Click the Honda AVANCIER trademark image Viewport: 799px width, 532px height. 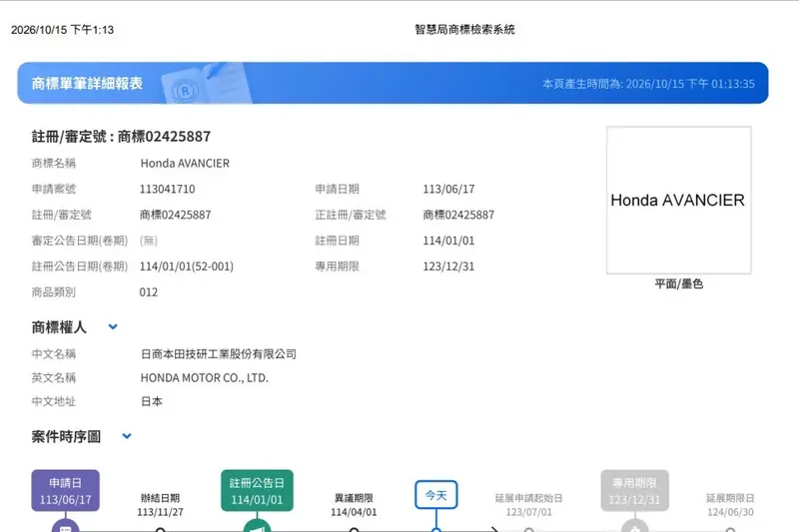point(679,200)
